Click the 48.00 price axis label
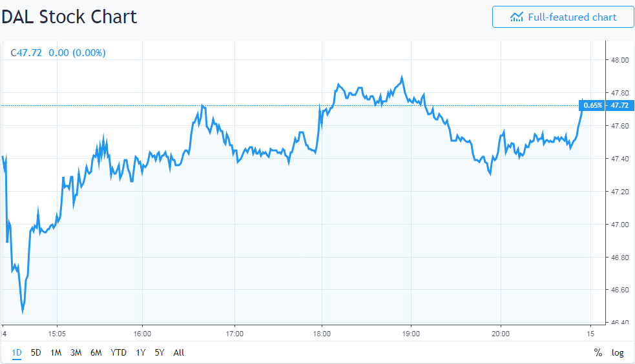Viewport: 635px width, 364px height. (x=619, y=60)
